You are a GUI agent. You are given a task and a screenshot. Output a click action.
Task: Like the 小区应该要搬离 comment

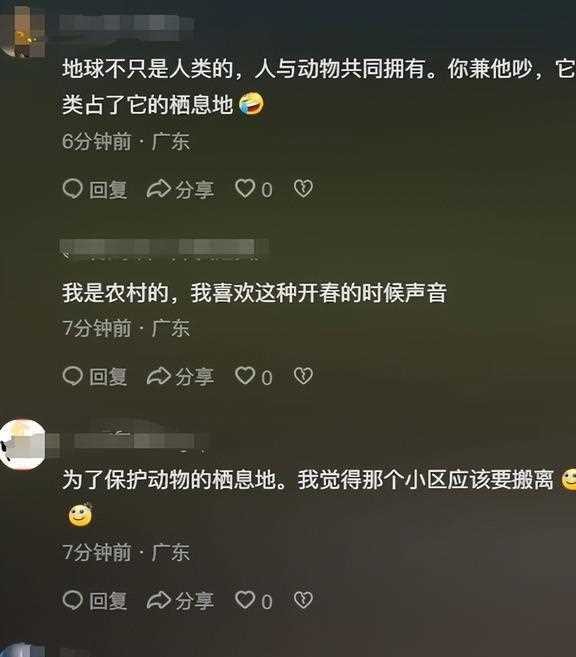tap(253, 600)
